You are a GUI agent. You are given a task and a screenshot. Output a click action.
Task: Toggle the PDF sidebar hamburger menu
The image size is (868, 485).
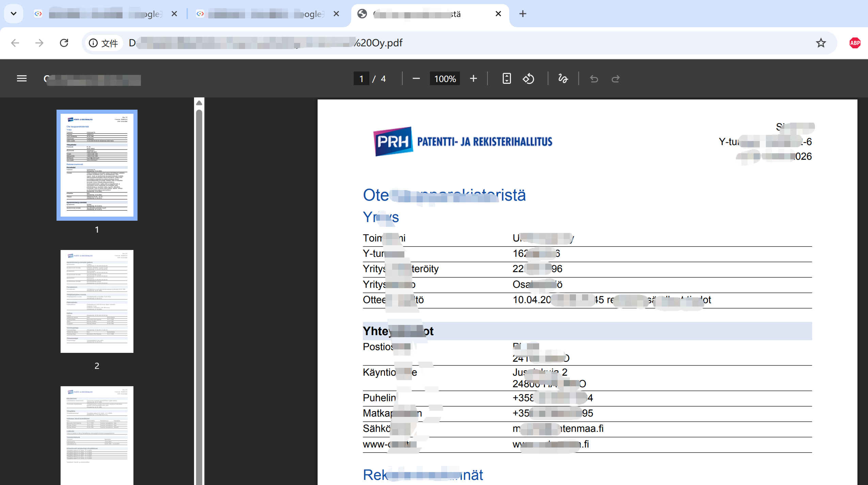[21, 79]
